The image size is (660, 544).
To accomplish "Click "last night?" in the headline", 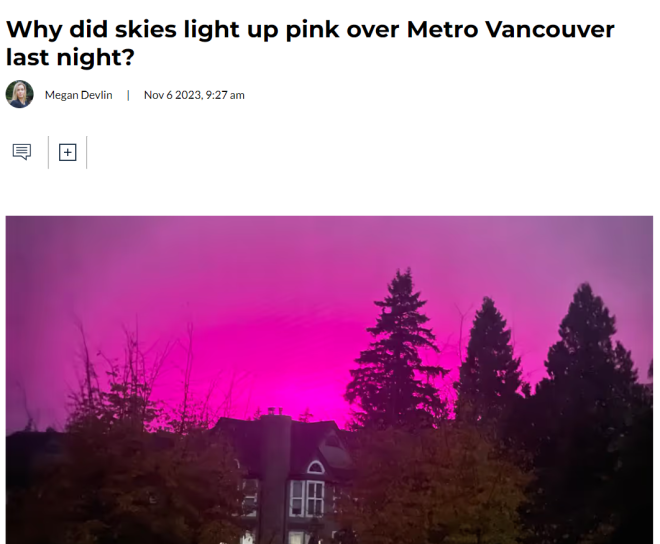I will (68, 58).
